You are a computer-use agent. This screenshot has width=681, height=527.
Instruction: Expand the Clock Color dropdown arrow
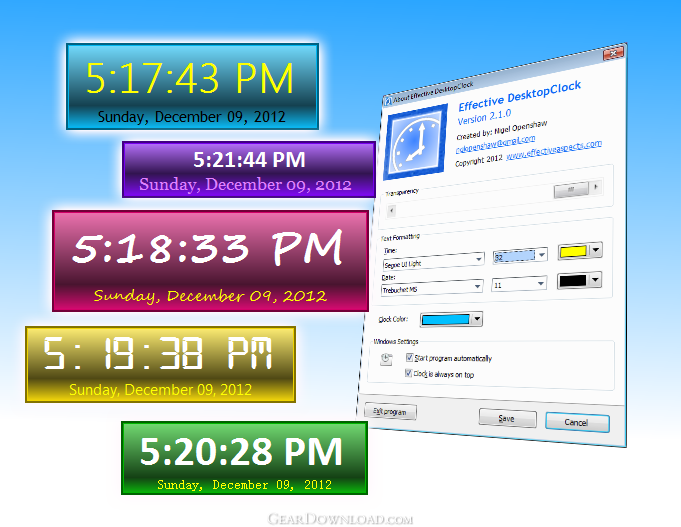pyautogui.click(x=477, y=319)
